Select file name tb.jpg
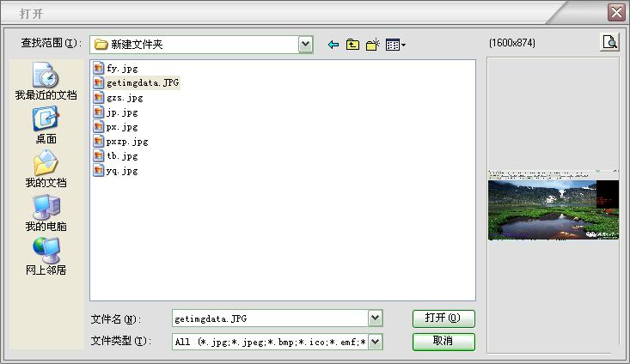This screenshot has width=630, height=364. point(122,156)
